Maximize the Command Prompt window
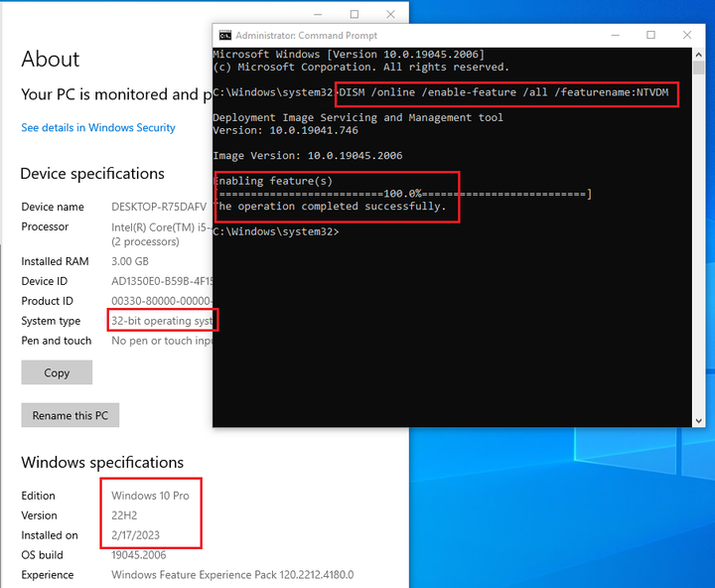The image size is (715, 588). 650,35
